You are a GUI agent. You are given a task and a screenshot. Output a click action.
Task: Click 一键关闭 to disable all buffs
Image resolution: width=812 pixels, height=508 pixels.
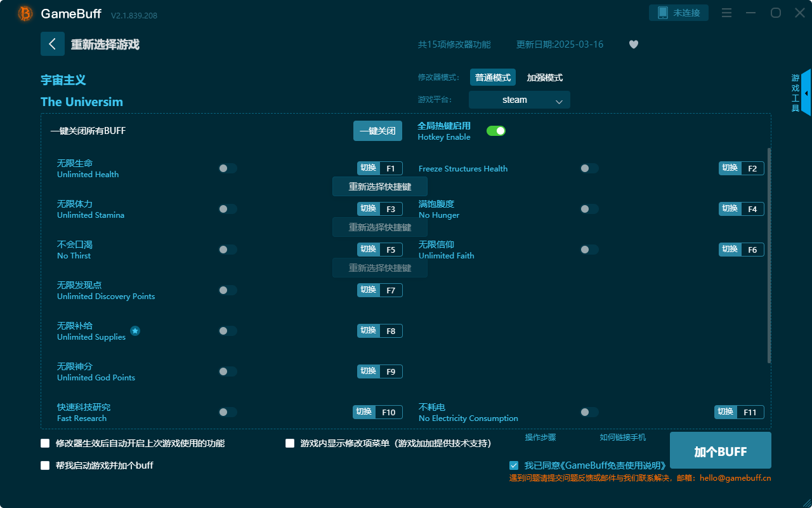point(377,130)
